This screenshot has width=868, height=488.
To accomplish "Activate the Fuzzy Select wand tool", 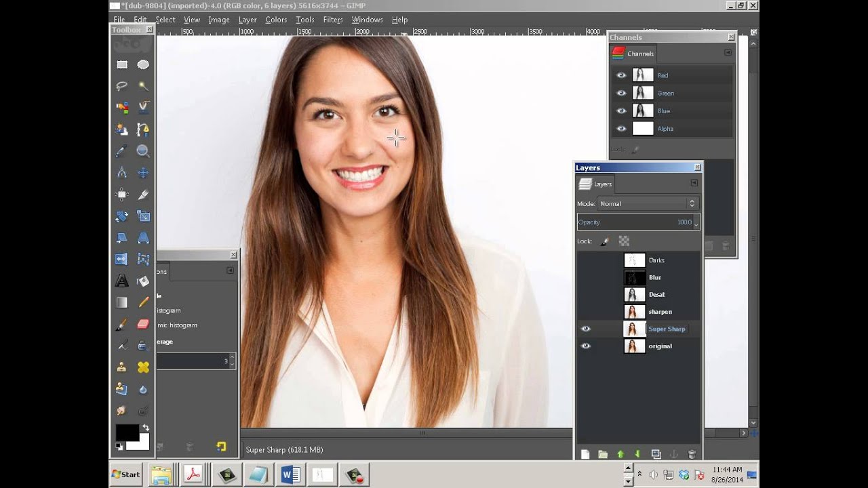I will (x=143, y=86).
